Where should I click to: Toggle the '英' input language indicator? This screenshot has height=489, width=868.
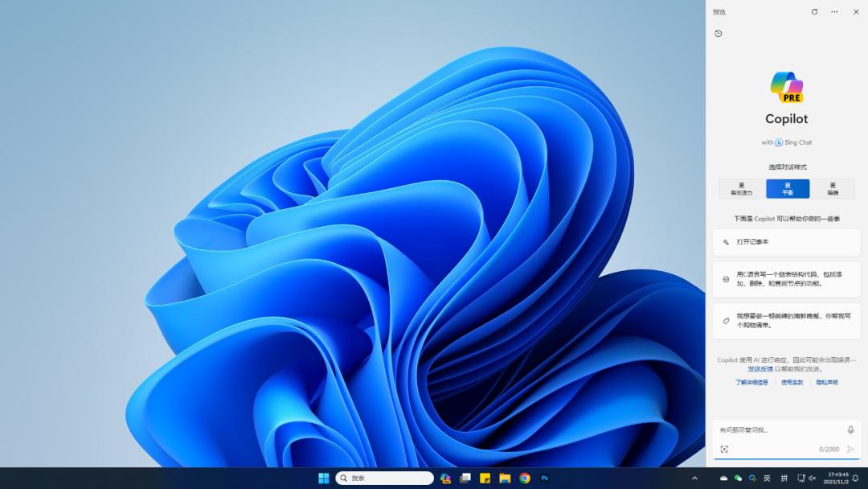point(767,478)
